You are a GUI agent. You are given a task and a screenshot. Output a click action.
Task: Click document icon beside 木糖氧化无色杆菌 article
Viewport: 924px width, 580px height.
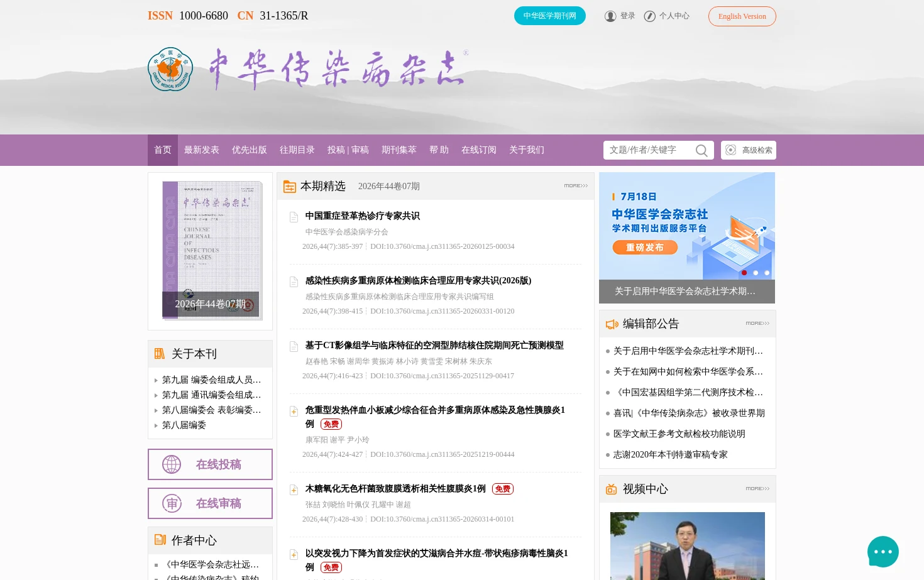[294, 490]
